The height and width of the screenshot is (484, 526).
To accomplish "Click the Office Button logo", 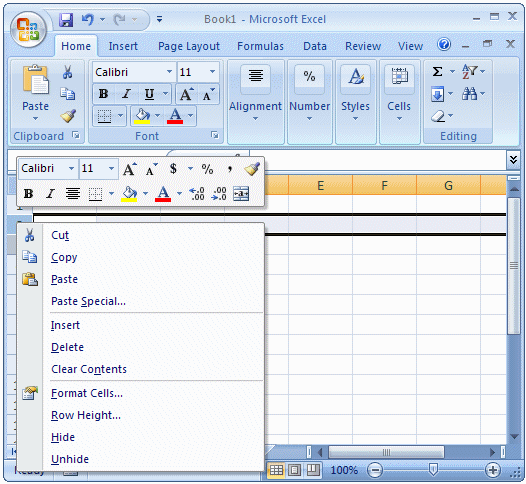I will [28, 30].
